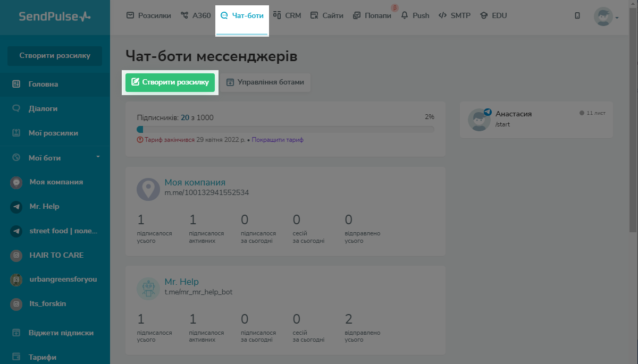Click Instagram icon beside Its_forskin

click(x=16, y=304)
